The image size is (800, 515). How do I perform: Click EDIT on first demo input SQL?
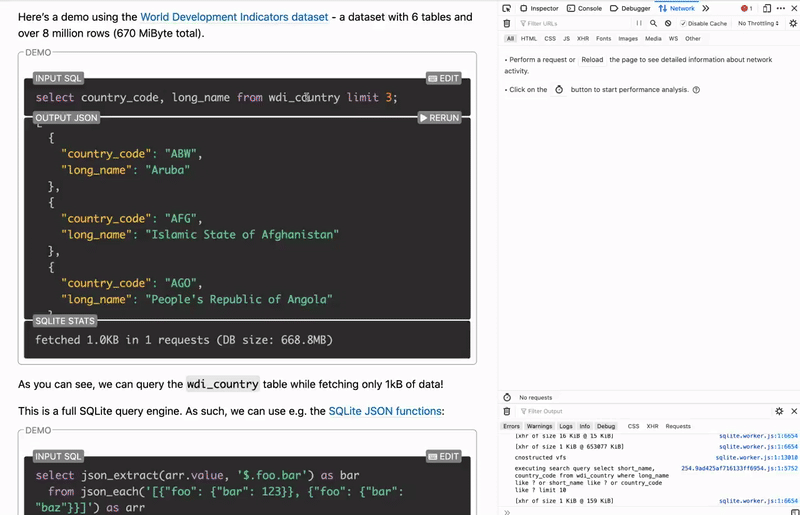tap(444, 78)
